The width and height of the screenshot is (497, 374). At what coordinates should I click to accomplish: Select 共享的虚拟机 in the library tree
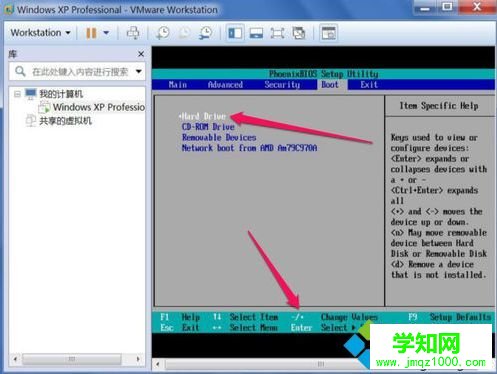(65, 121)
